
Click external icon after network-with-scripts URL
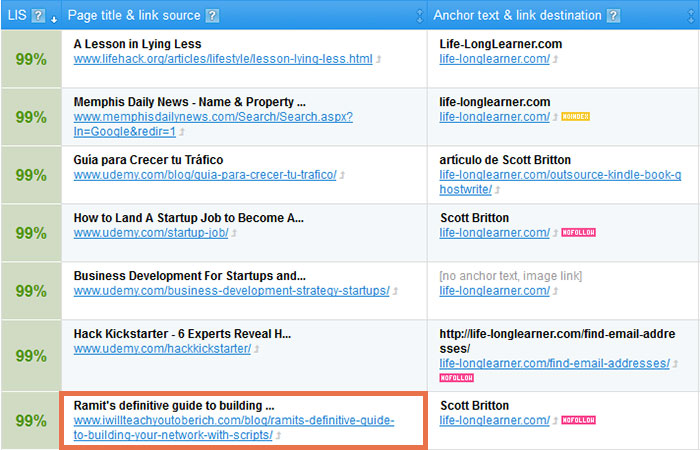coord(278,435)
